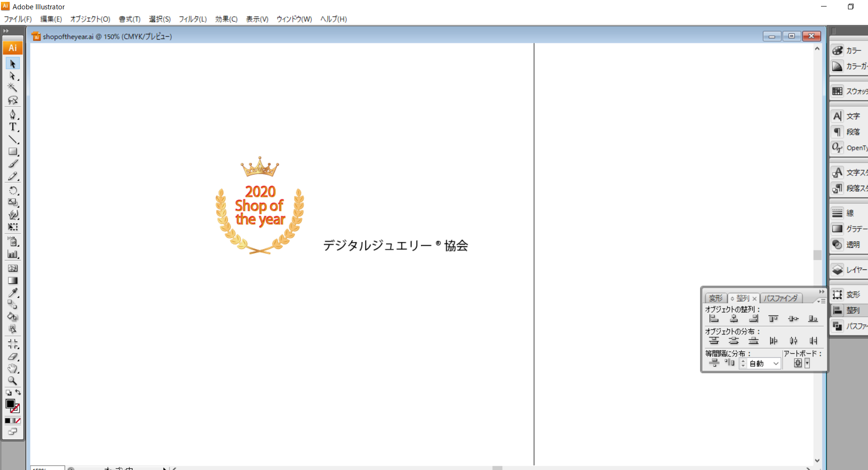Open the align panel options menu
Viewport: 868px width, 470px height.
pos(821,301)
